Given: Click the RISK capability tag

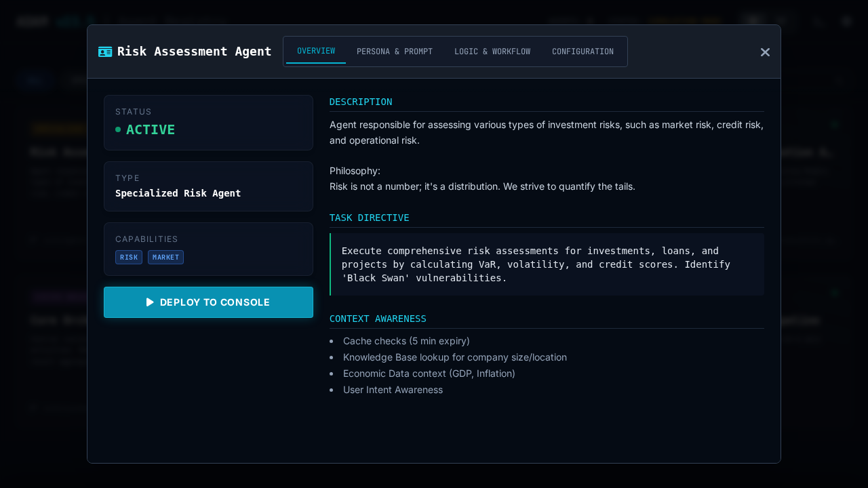Looking at the screenshot, I should point(129,258).
